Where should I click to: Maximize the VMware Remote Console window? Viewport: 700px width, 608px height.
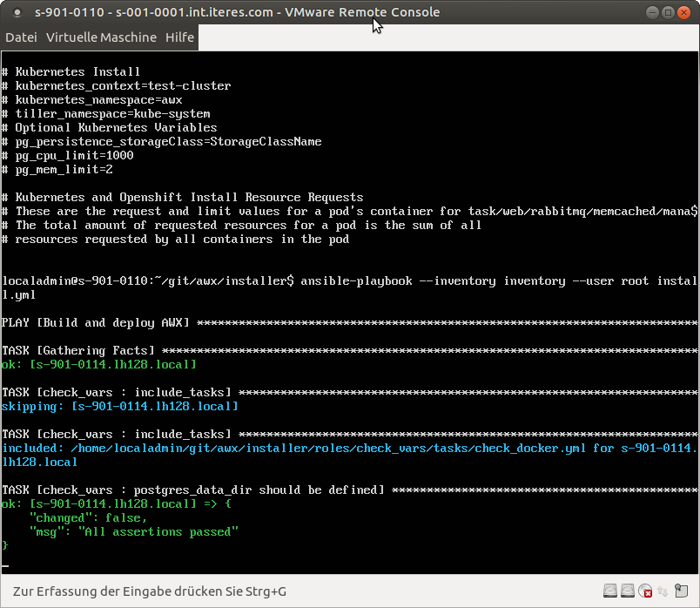[668, 12]
